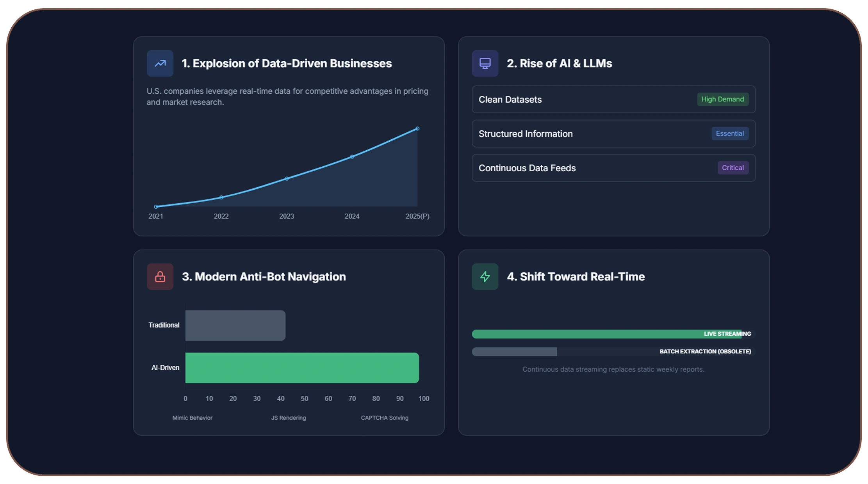Expand the Continuous Data Feeds row
This screenshot has width=868, height=484.
click(x=613, y=167)
